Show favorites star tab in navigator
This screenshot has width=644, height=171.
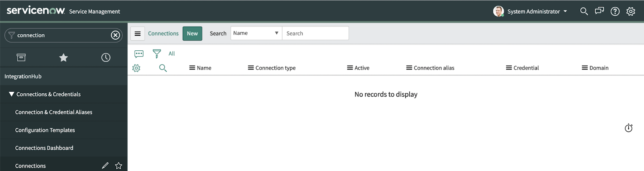point(64,58)
